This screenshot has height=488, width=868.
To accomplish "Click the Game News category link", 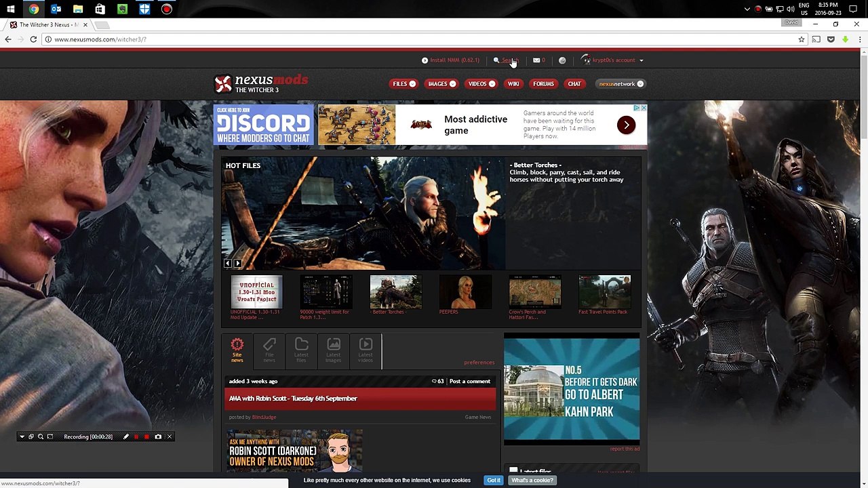I will click(478, 418).
